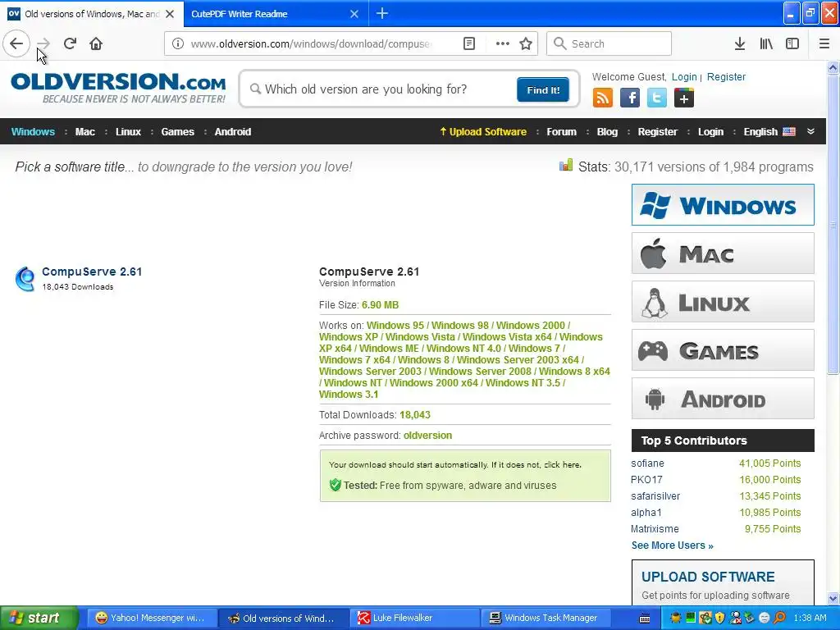Open Login in the black nav bar
This screenshot has height=630, width=840.
(710, 132)
